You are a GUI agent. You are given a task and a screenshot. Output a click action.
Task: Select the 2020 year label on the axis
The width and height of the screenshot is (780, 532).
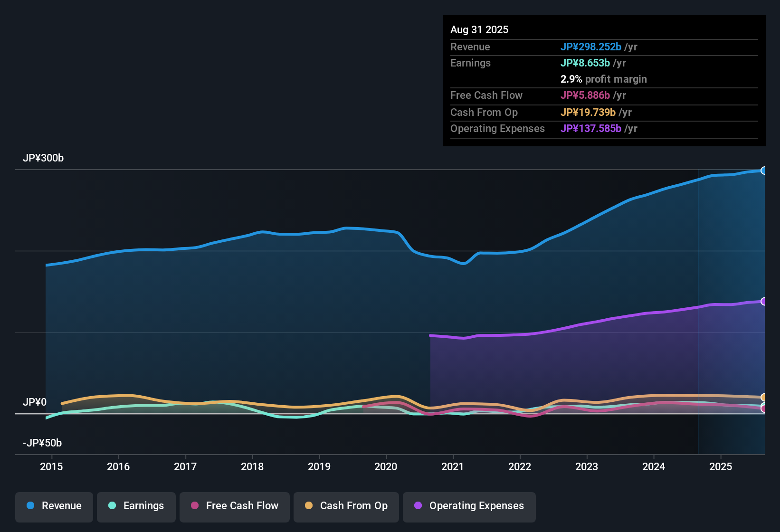click(386, 466)
